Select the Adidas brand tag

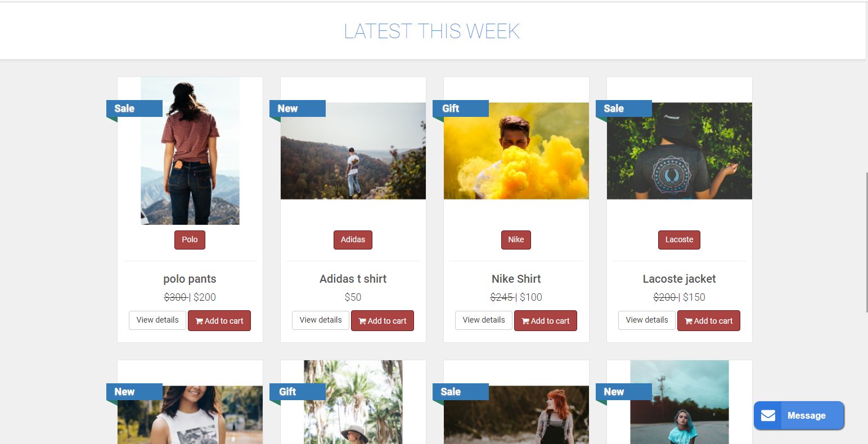(x=353, y=239)
